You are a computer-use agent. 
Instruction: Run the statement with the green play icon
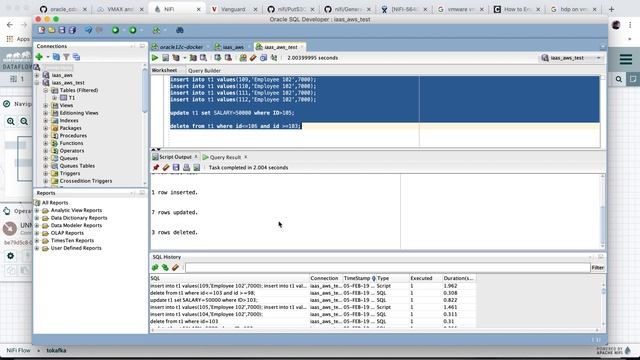point(155,58)
